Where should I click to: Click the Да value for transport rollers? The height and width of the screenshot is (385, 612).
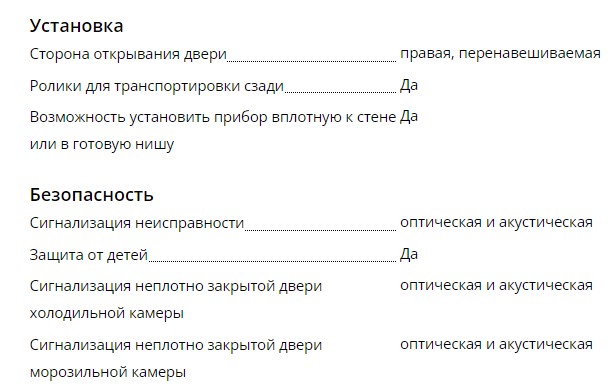pos(409,85)
